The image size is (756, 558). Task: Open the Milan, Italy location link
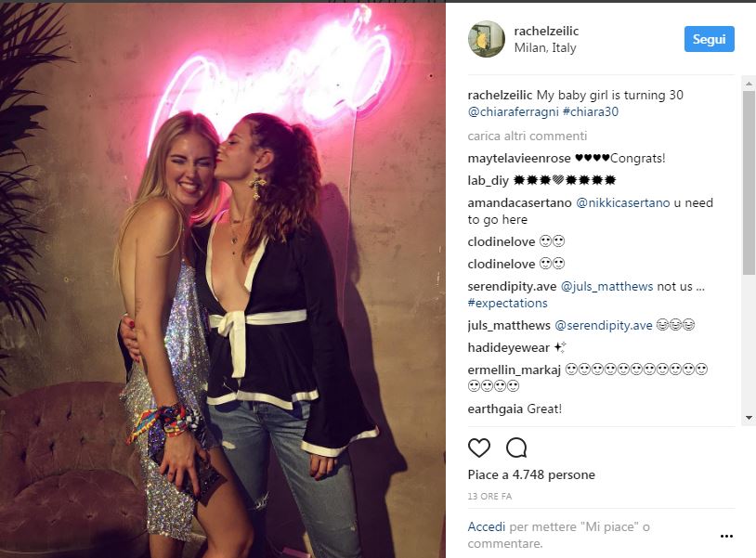click(x=545, y=47)
